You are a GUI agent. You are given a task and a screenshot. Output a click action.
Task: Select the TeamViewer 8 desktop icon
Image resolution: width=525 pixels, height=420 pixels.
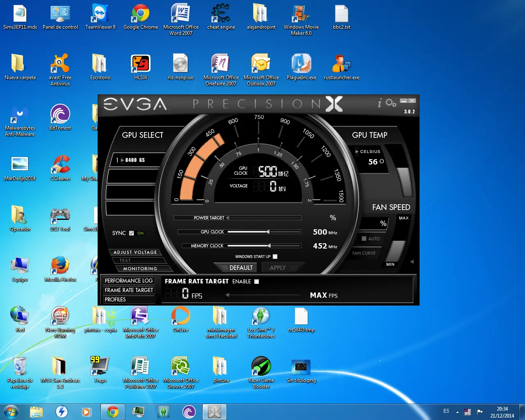pyautogui.click(x=100, y=17)
